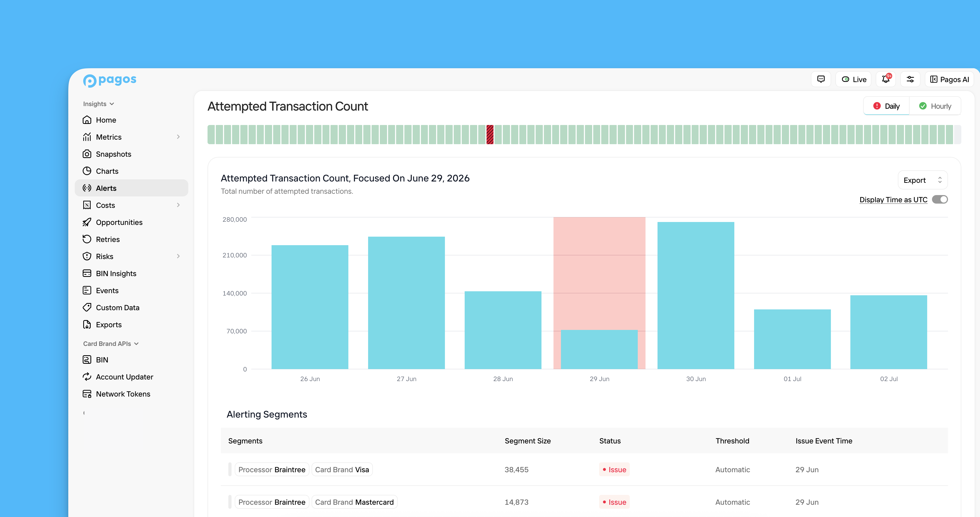
Task: Open BIN Insights card icon
Action: [x=87, y=273]
